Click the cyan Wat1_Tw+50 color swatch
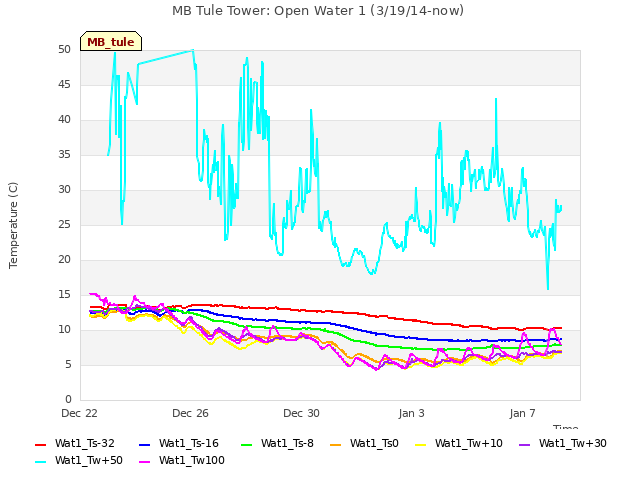Image resolution: width=640 pixels, height=480 pixels. [41, 462]
